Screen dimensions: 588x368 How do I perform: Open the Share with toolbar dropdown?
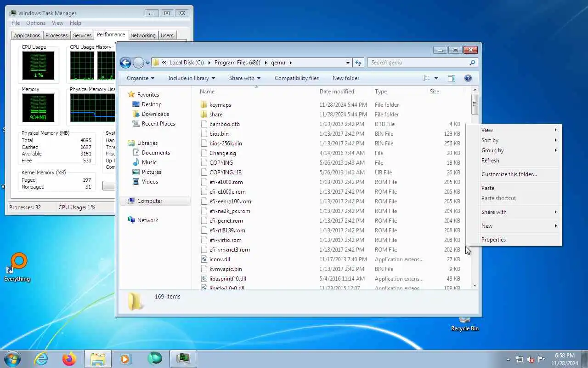(245, 78)
